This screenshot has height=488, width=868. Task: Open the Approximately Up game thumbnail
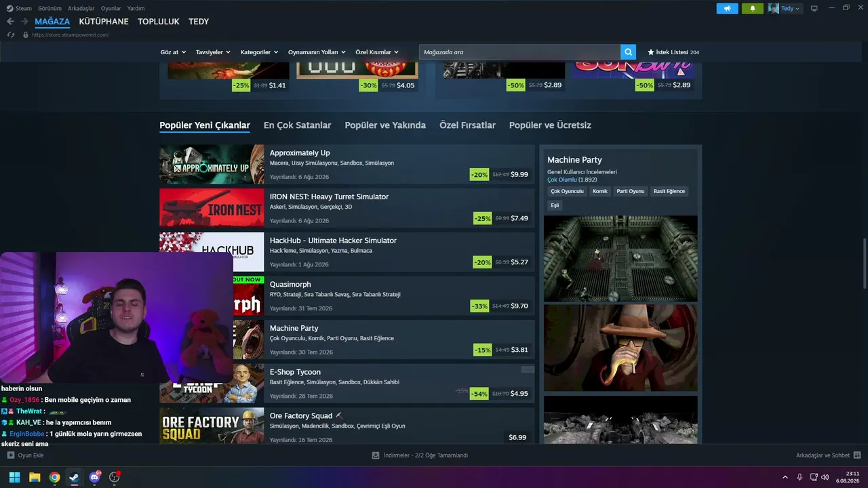click(212, 165)
